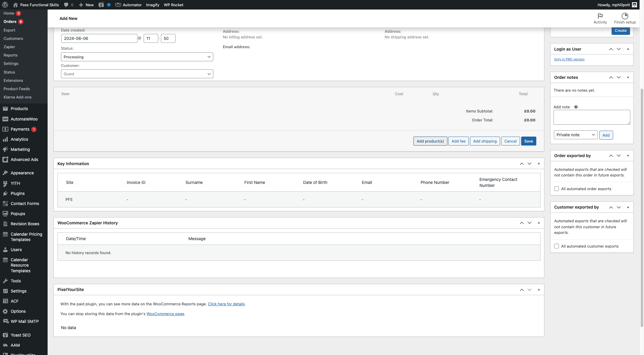Open the Advanced Ads sidebar menu
The width and height of the screenshot is (644, 355).
tap(24, 159)
